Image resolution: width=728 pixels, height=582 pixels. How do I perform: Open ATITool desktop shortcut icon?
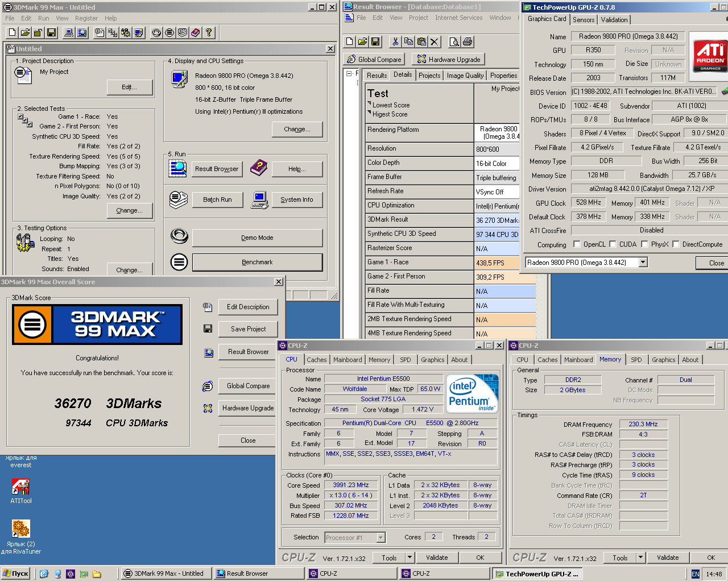pyautogui.click(x=20, y=487)
